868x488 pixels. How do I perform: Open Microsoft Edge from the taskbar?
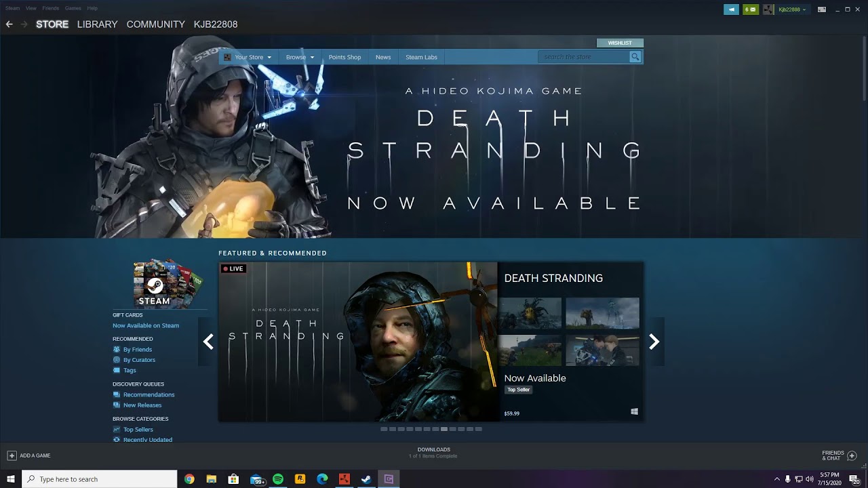pos(322,479)
